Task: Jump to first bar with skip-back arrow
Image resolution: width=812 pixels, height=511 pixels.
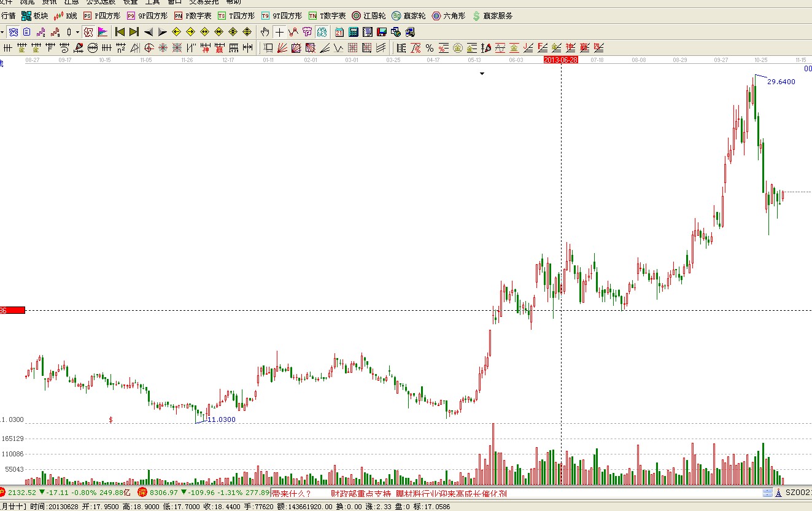Action: [x=120, y=32]
